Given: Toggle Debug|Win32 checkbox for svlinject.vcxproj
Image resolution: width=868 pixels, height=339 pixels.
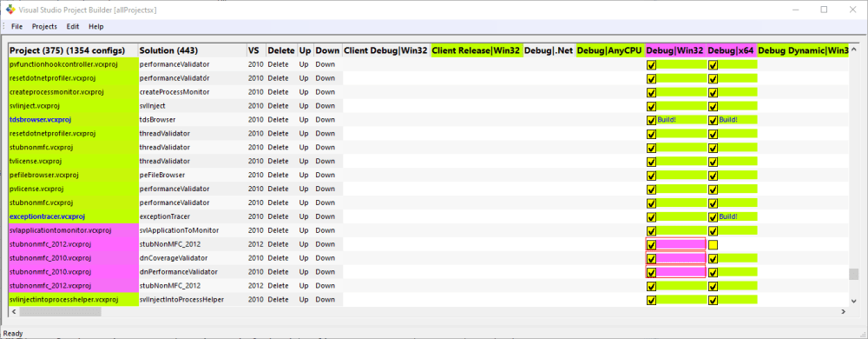Looking at the screenshot, I should point(651,106).
